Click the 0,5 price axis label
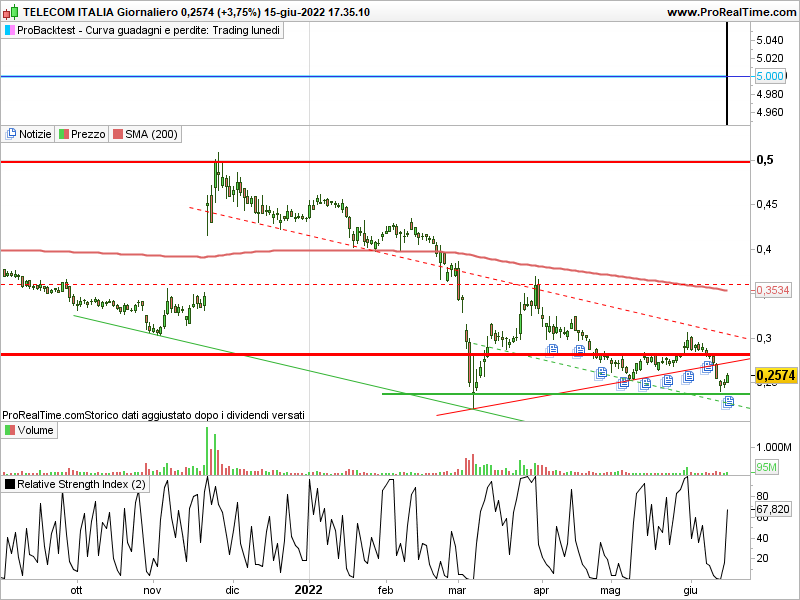The width and height of the screenshot is (800, 600). [x=765, y=160]
